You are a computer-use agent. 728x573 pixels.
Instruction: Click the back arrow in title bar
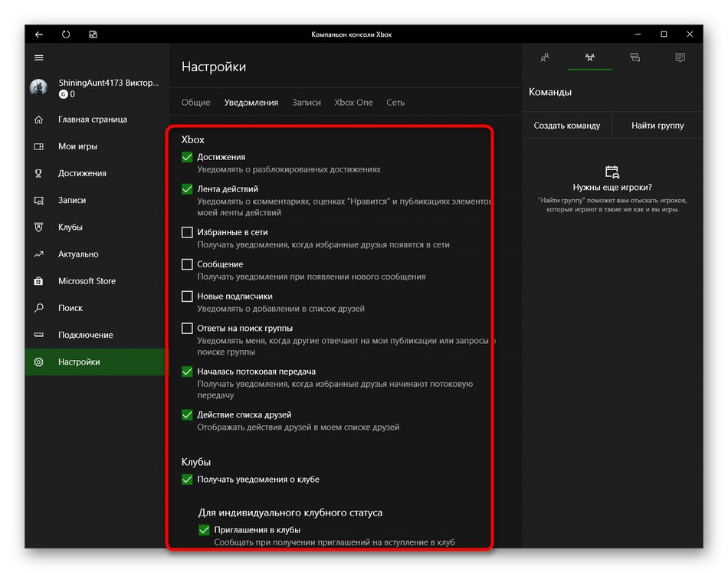(39, 34)
